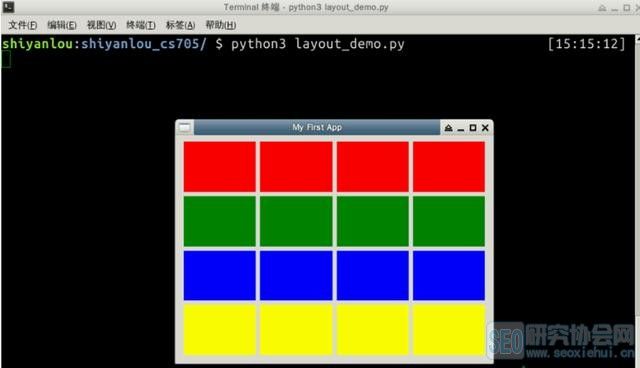Click the first red tile in the top row

pos(220,167)
